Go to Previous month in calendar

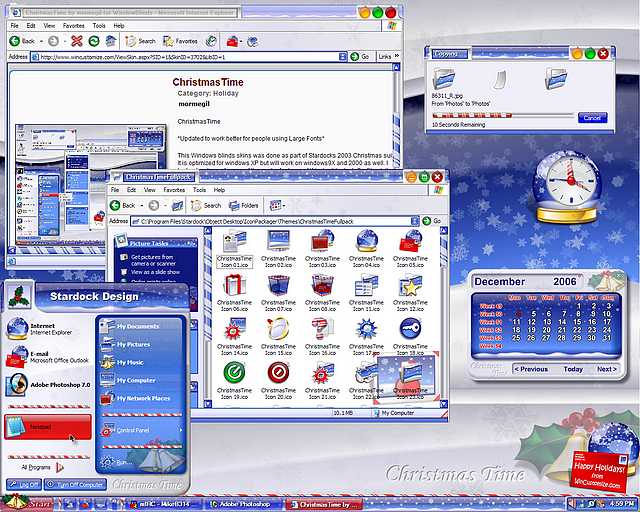(531, 369)
